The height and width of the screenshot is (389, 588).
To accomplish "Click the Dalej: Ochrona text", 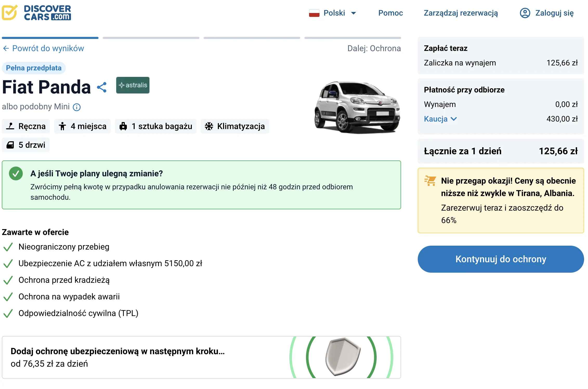I will 374,48.
